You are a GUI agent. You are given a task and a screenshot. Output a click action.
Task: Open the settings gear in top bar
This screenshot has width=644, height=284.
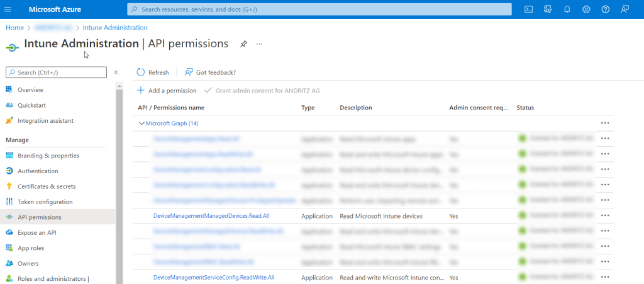(x=586, y=9)
